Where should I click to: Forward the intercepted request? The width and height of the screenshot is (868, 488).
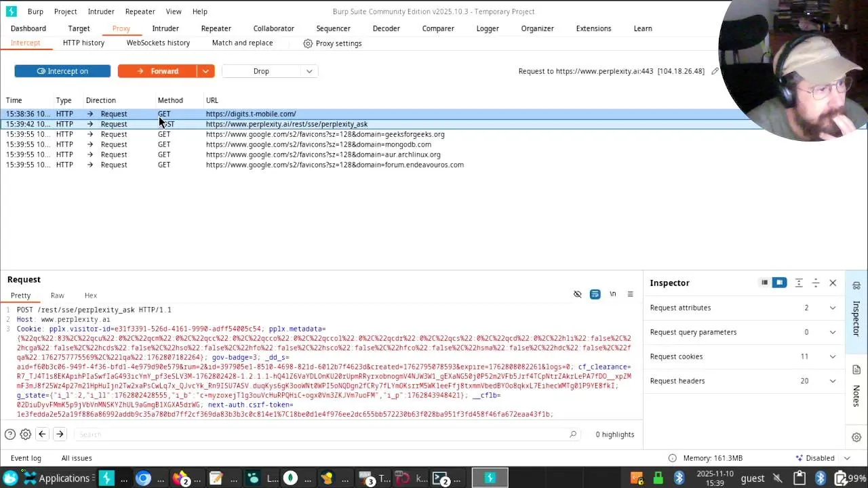pyautogui.click(x=157, y=71)
